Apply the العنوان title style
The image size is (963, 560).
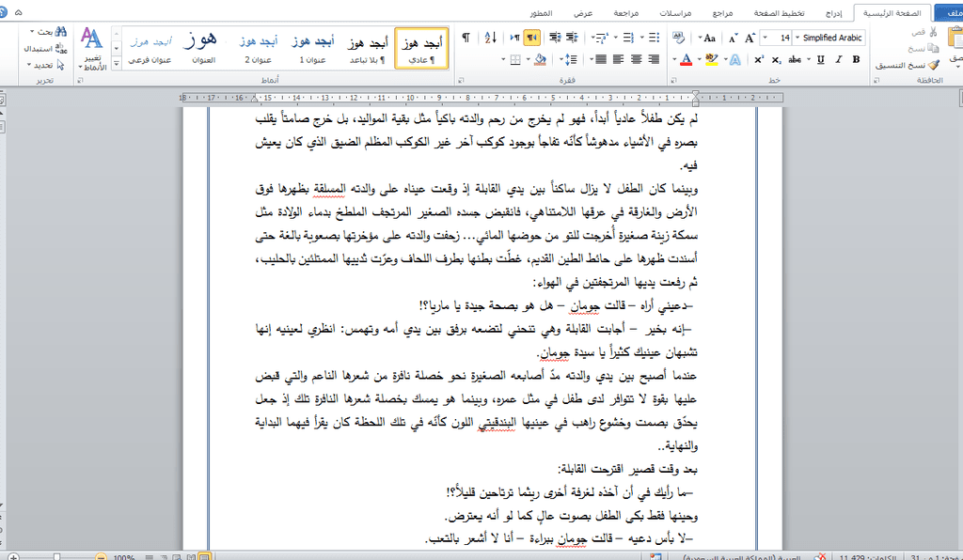coord(203,49)
